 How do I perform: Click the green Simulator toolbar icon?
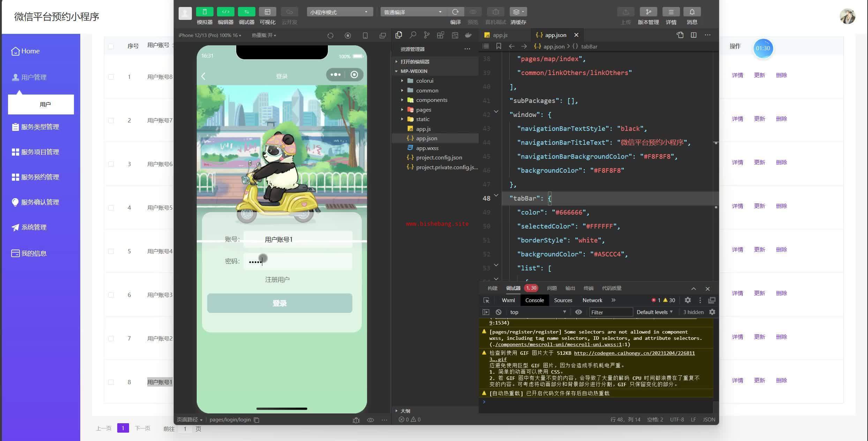coord(204,12)
